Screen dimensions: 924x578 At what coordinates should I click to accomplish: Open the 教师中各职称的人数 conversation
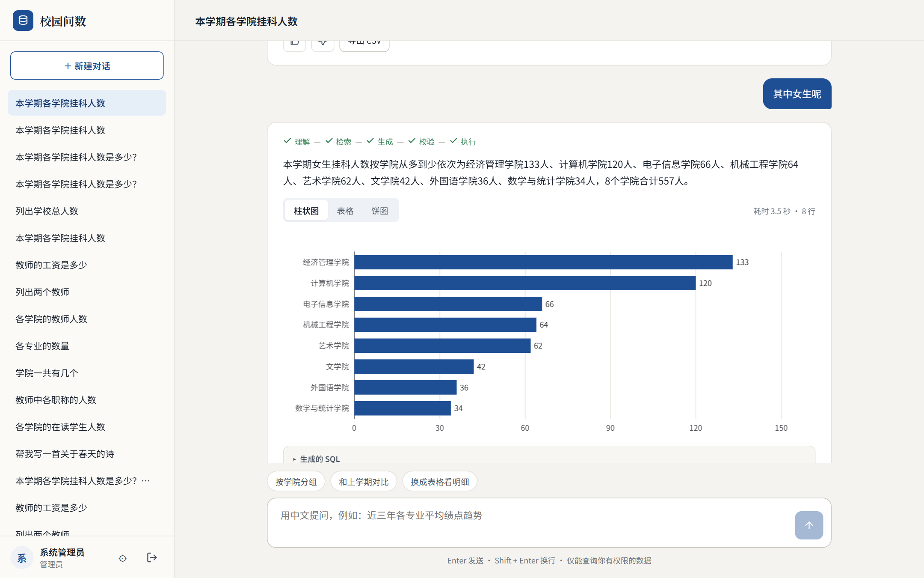(87, 399)
